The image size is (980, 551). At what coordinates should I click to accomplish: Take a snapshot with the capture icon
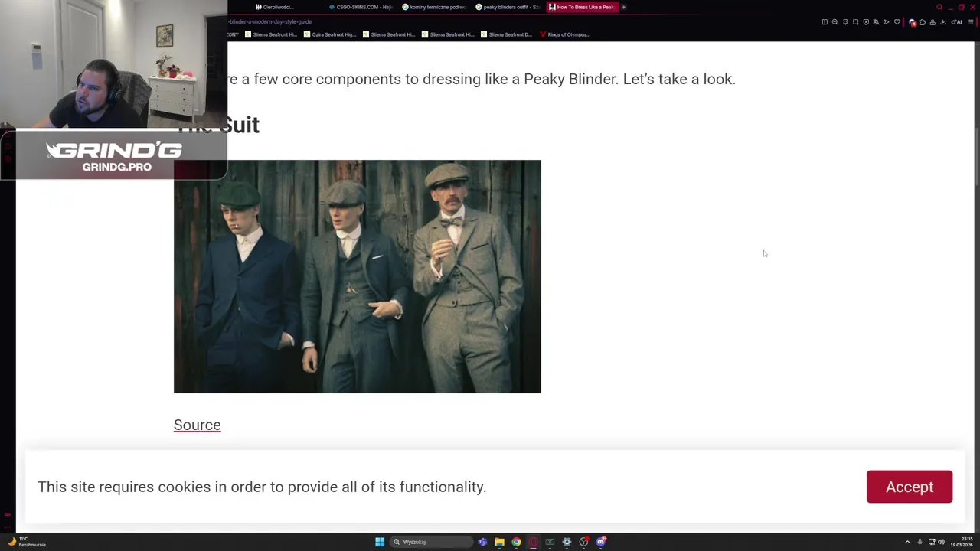[x=856, y=22]
